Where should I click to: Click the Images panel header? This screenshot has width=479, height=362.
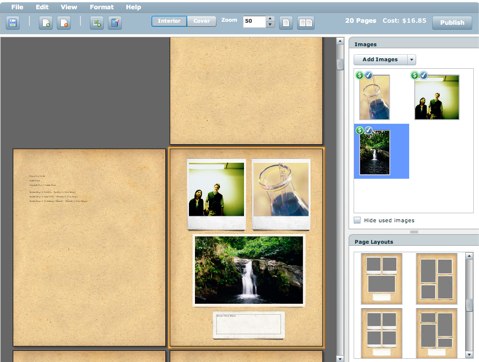click(x=414, y=44)
